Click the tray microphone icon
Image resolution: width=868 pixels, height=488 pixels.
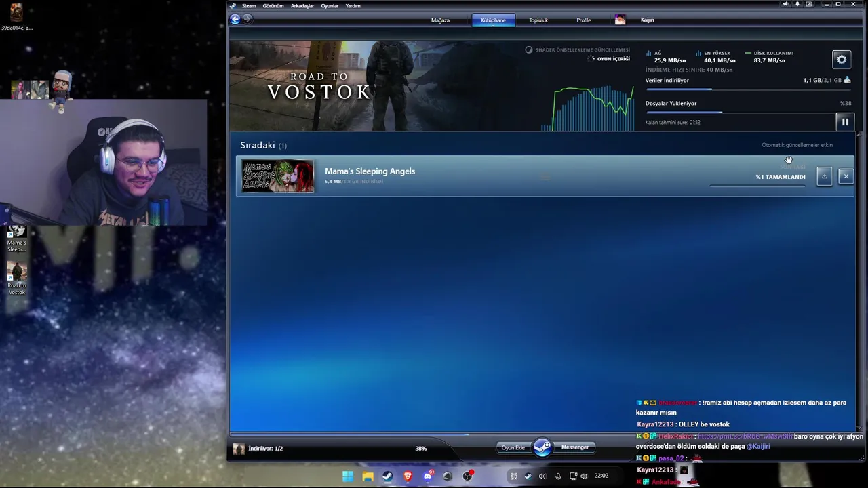(x=558, y=476)
